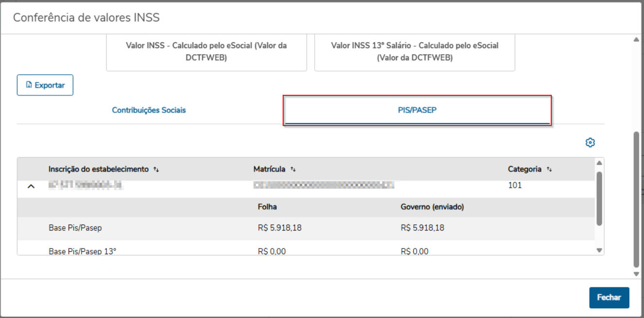Click the table scrollbar up arrow

599,163
